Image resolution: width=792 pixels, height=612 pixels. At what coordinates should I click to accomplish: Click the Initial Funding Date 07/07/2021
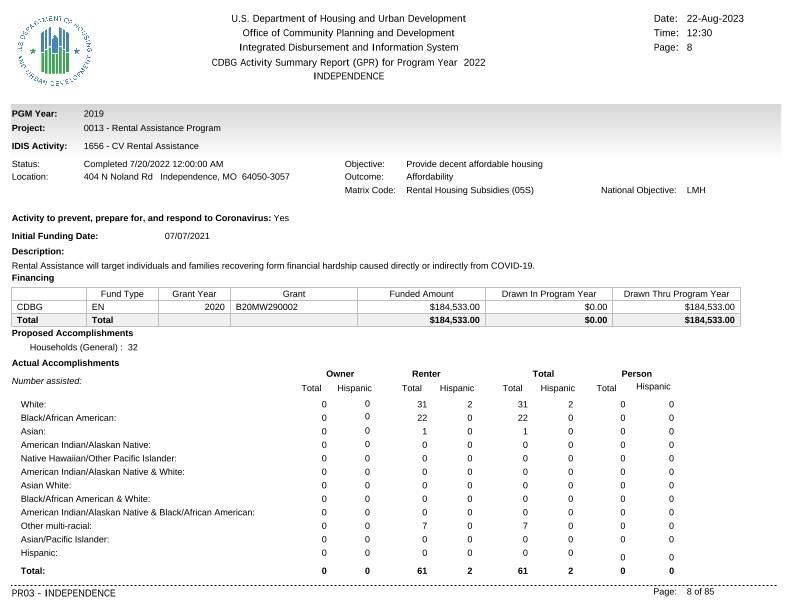point(187,236)
